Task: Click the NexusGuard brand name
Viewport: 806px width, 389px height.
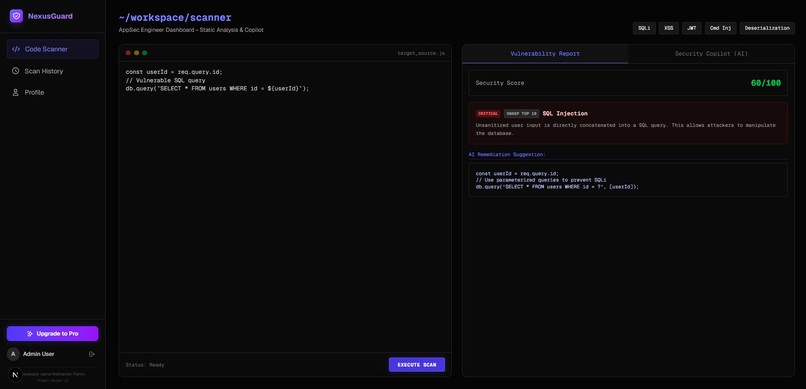Action: pyautogui.click(x=50, y=16)
